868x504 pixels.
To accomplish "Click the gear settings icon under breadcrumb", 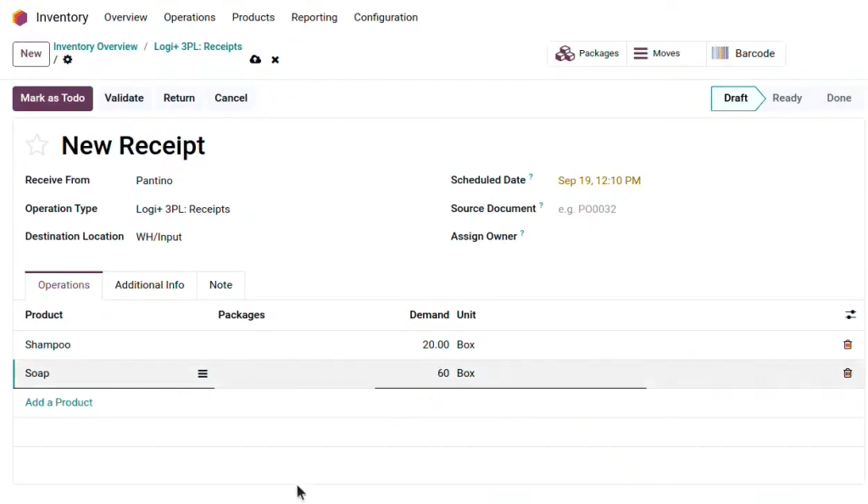I will point(68,60).
